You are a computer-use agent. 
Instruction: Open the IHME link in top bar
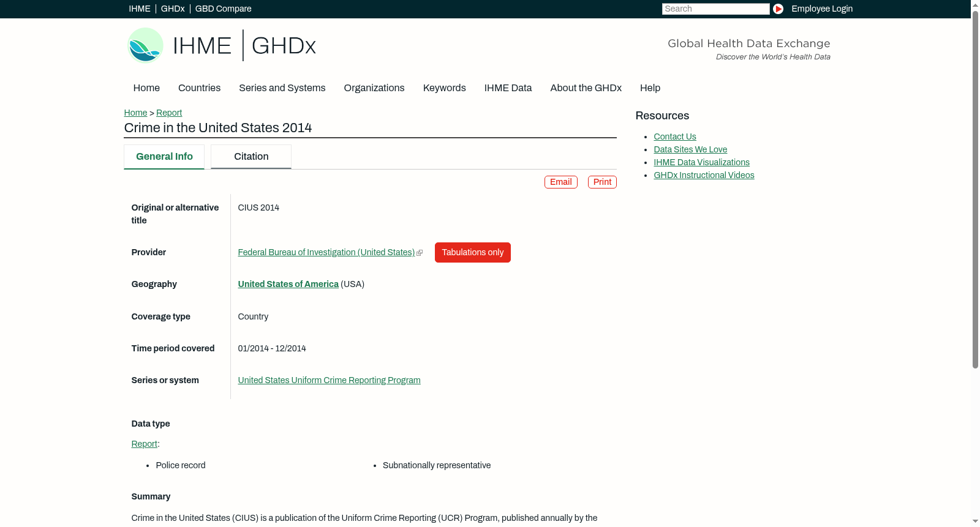click(x=140, y=9)
